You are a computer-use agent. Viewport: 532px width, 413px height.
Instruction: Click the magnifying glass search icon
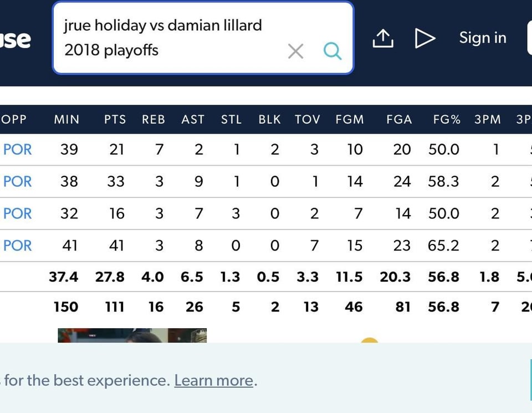pos(332,52)
